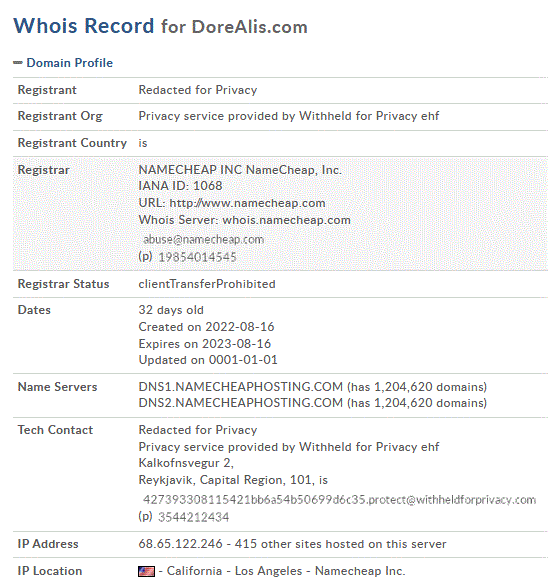Select the DNS1.NAMECHEAPHOSTING.COM name server
Viewport: 548px width, 584px height.
click(x=240, y=387)
